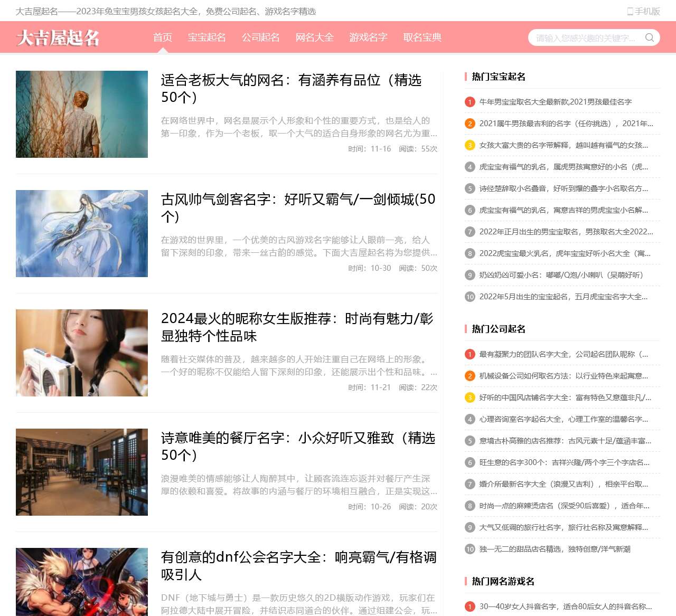This screenshot has width=676, height=616.
Task: Open the 公司起名 navigation tab
Action: click(261, 37)
